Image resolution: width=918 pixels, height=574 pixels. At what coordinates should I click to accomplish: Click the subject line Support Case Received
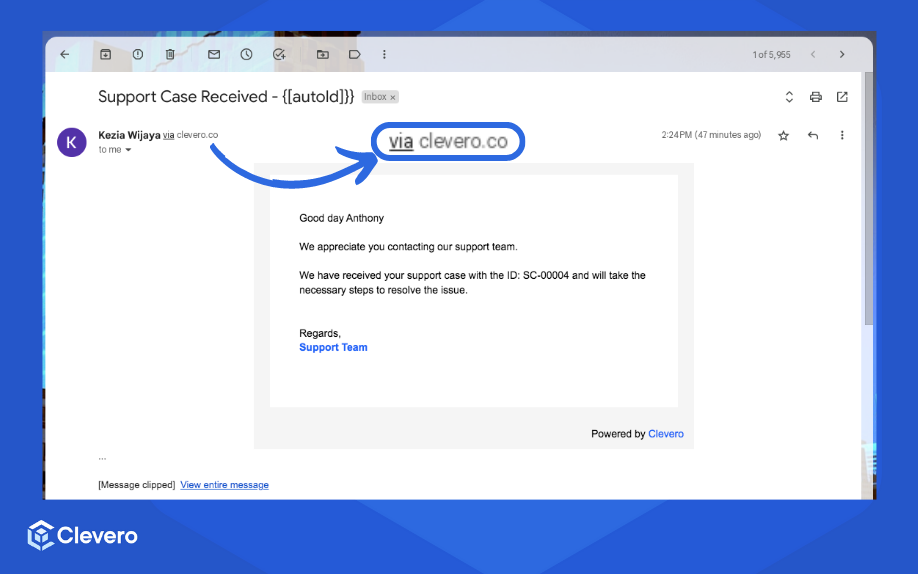[226, 97]
